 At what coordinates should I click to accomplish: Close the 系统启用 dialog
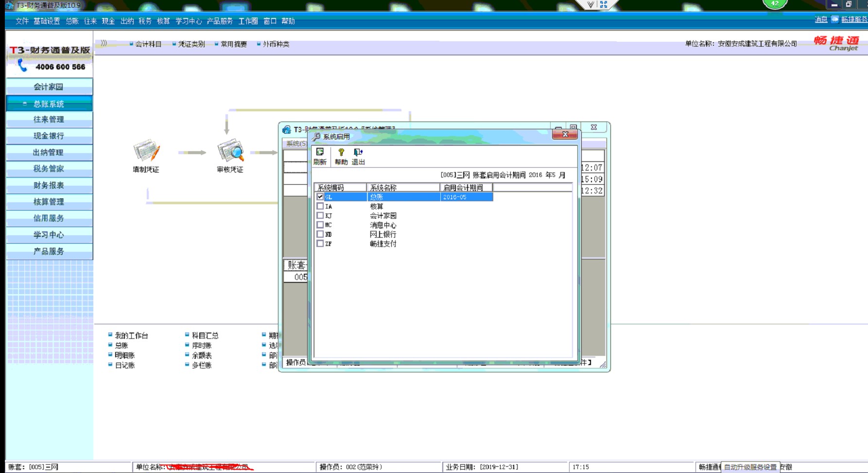(x=565, y=135)
